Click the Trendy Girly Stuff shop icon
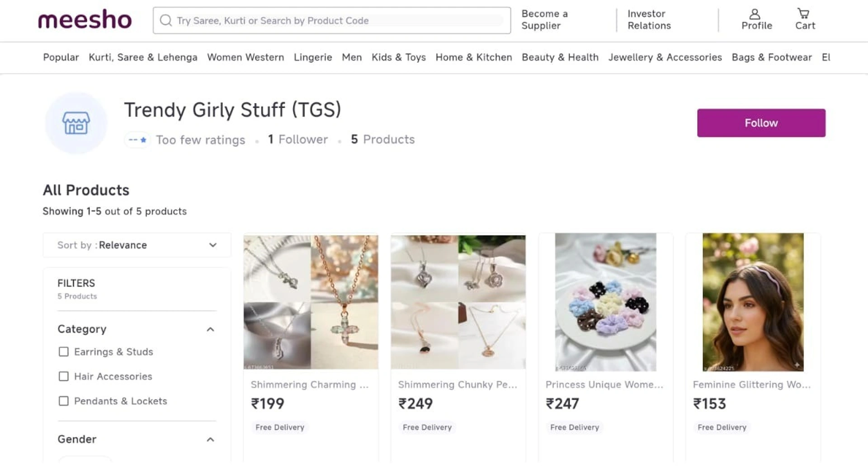 pos(76,123)
